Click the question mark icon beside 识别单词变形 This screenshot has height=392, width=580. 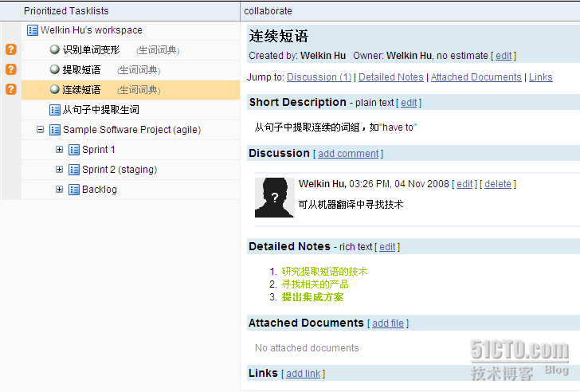[11, 49]
